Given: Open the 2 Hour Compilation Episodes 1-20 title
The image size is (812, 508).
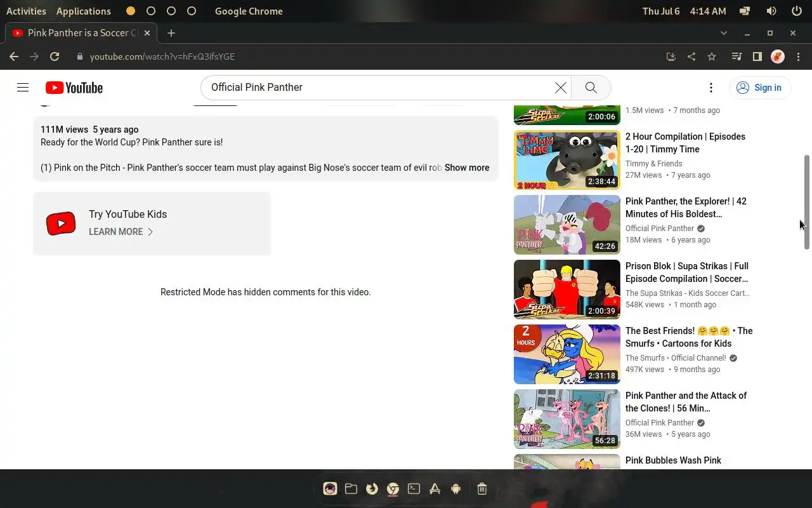Looking at the screenshot, I should click(x=685, y=143).
